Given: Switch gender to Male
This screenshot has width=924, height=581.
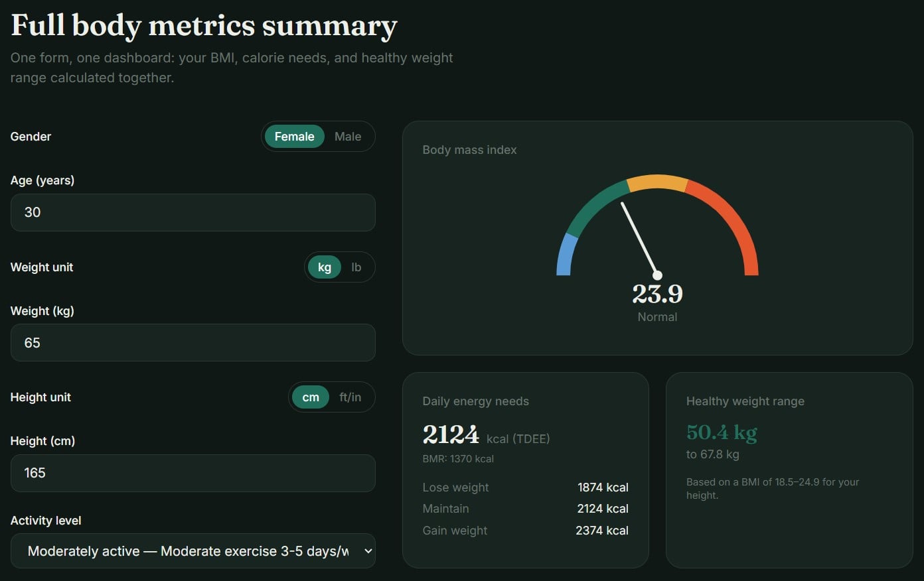Looking at the screenshot, I should (348, 137).
